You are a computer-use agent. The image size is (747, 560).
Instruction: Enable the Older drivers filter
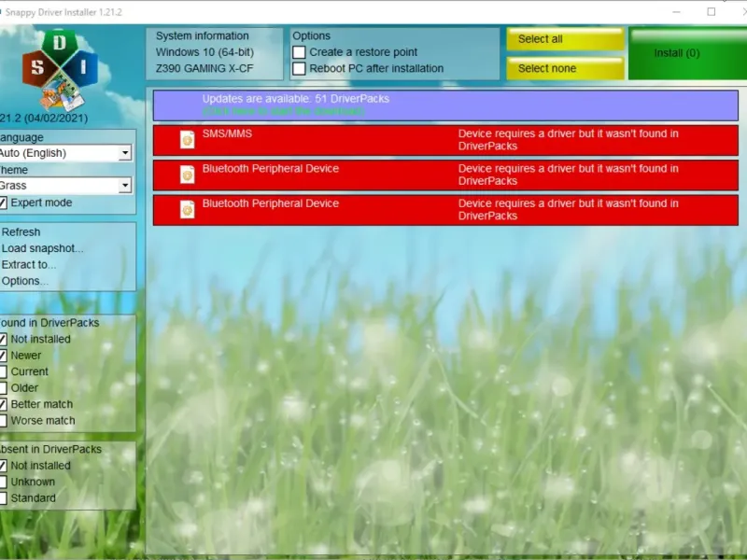point(3,388)
